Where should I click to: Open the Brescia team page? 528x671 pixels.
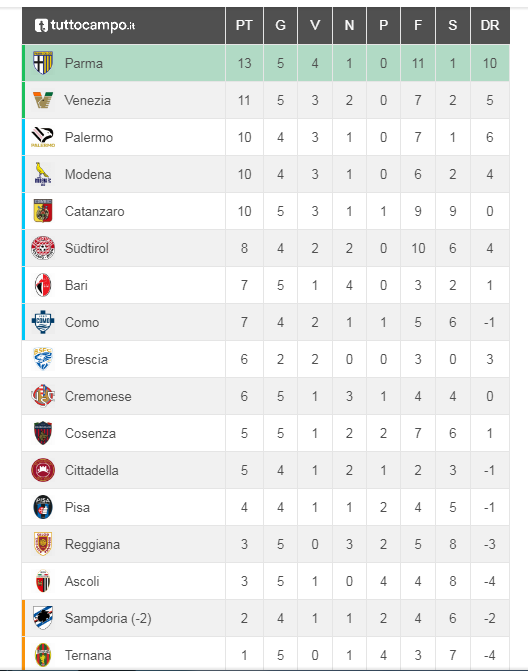(86, 359)
